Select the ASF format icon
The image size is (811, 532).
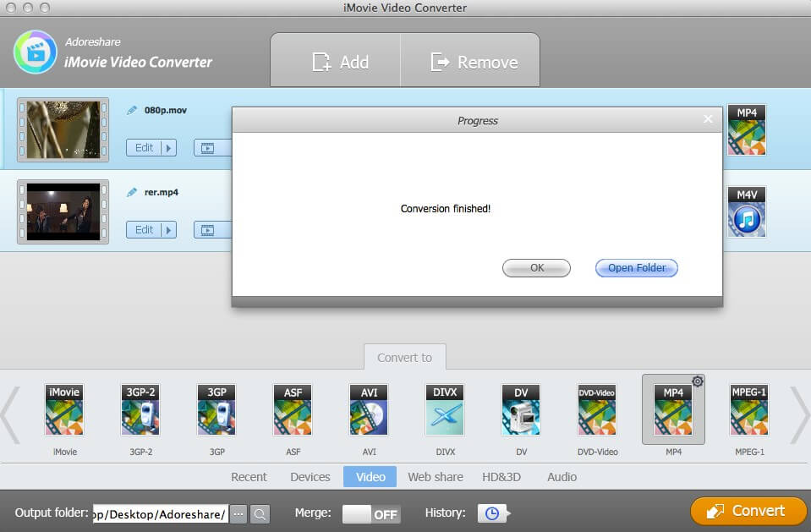pos(293,409)
